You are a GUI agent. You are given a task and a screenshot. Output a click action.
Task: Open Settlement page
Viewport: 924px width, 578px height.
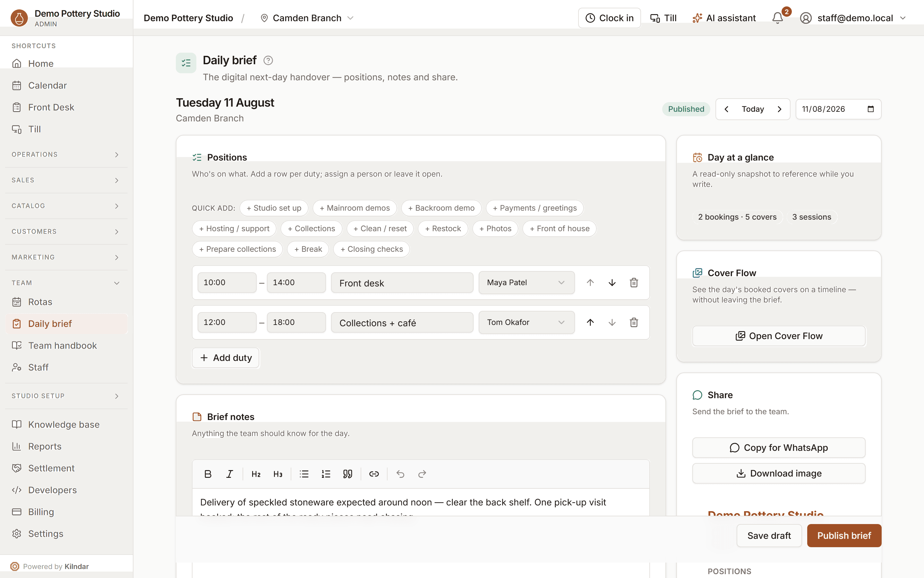(66, 468)
